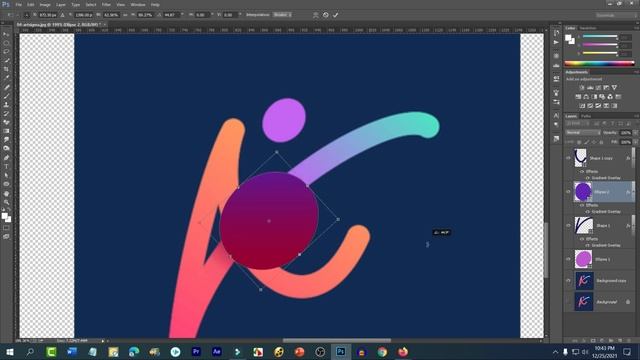Viewport: 640px width, 360px height.
Task: Hide the Ellipse 1 layer
Action: [x=568, y=259]
